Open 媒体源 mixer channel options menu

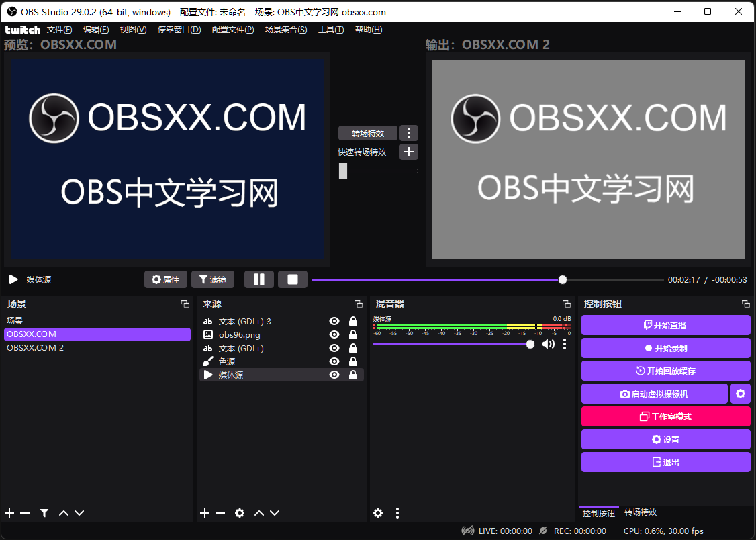pos(565,344)
